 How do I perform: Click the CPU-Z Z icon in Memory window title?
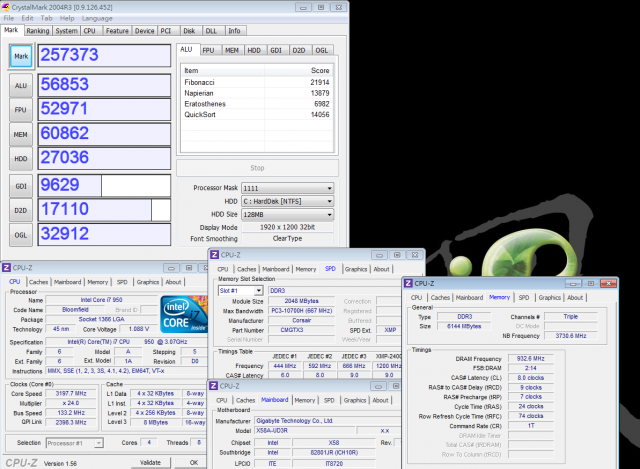point(408,283)
